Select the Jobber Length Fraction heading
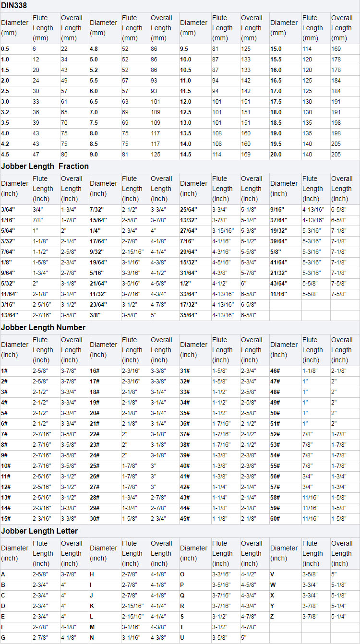 tap(45, 167)
